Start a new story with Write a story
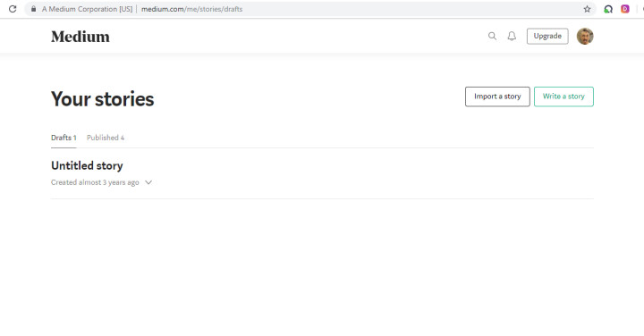 [563, 97]
